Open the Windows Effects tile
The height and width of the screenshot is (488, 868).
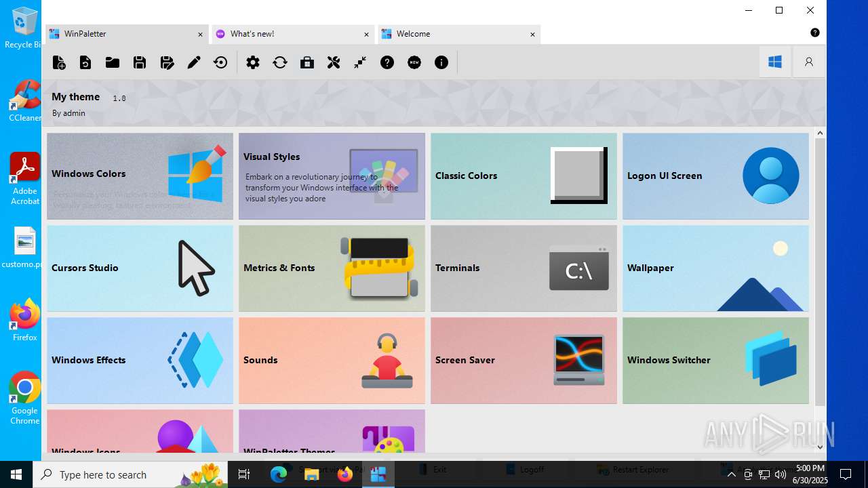(x=140, y=361)
